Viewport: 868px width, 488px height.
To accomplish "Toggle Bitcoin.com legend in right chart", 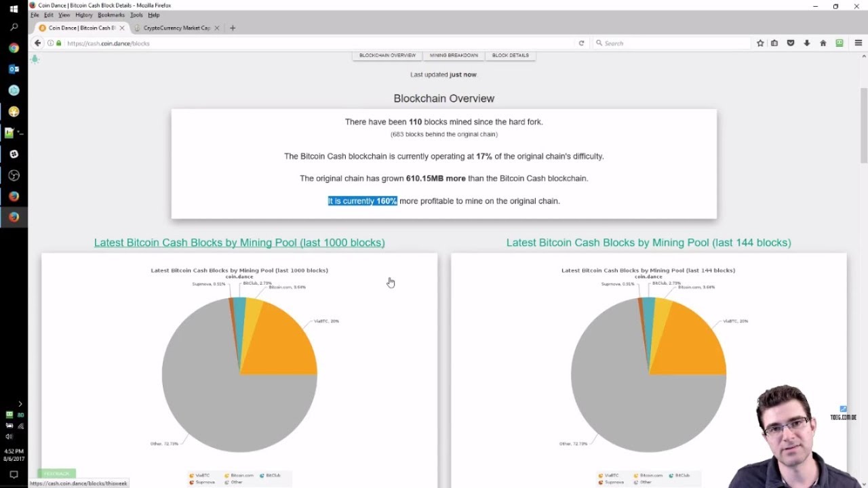I will point(648,476).
